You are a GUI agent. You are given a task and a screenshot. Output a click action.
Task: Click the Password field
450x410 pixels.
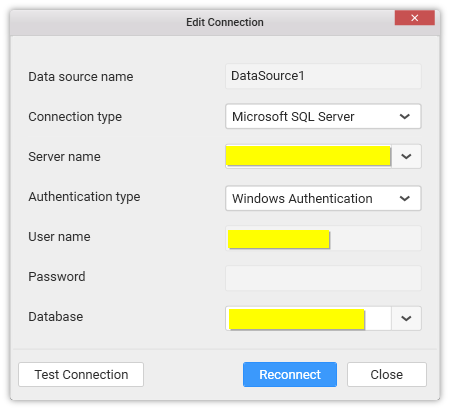click(x=323, y=278)
